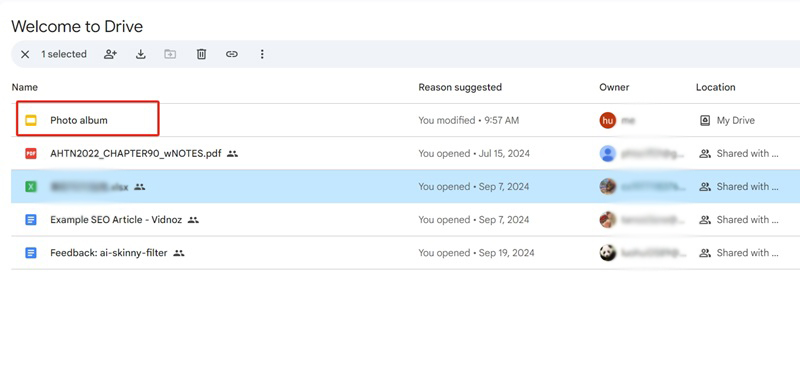Image resolution: width=800 pixels, height=371 pixels.
Task: Click the Docs icon for Example SEO Article
Action: pyautogui.click(x=31, y=220)
